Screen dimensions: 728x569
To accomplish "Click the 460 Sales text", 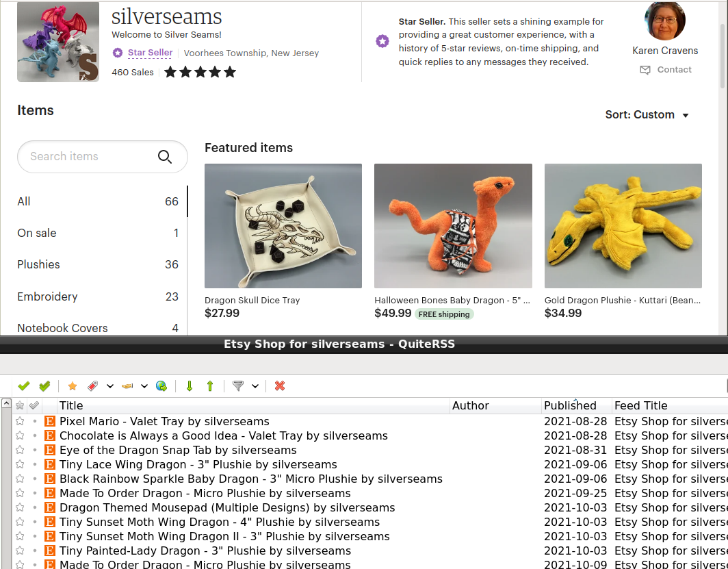I will point(132,73).
